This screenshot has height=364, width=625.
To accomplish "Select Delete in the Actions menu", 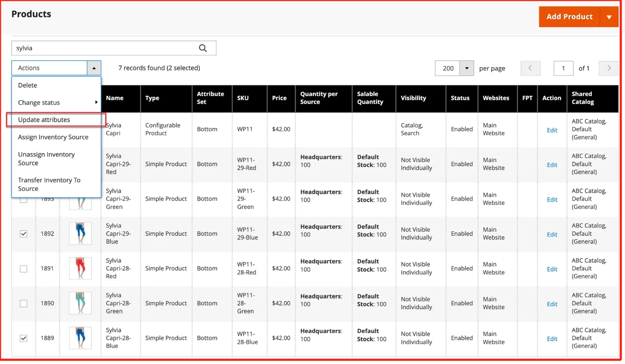I will coord(27,85).
